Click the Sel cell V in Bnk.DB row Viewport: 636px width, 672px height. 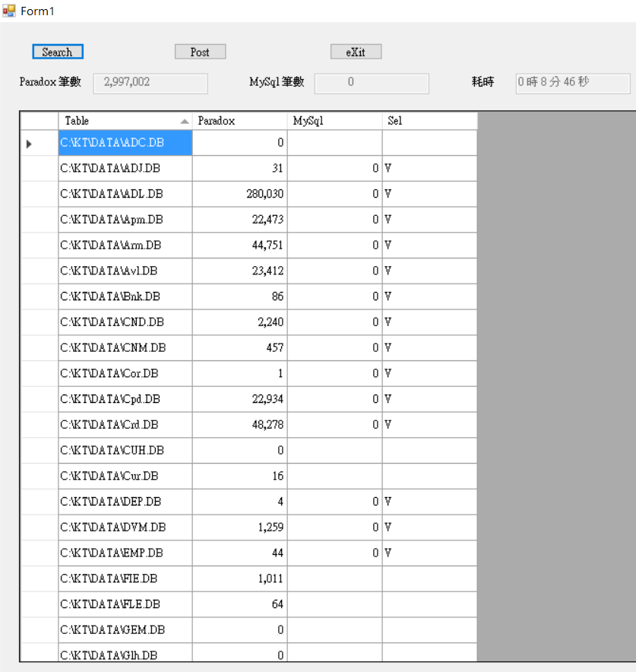429,296
